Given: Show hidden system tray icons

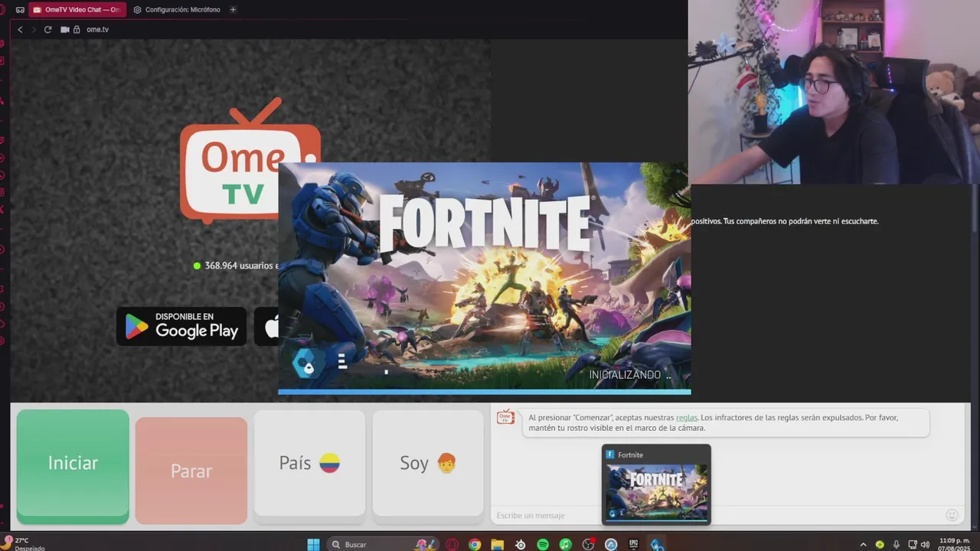Looking at the screenshot, I should pyautogui.click(x=864, y=544).
